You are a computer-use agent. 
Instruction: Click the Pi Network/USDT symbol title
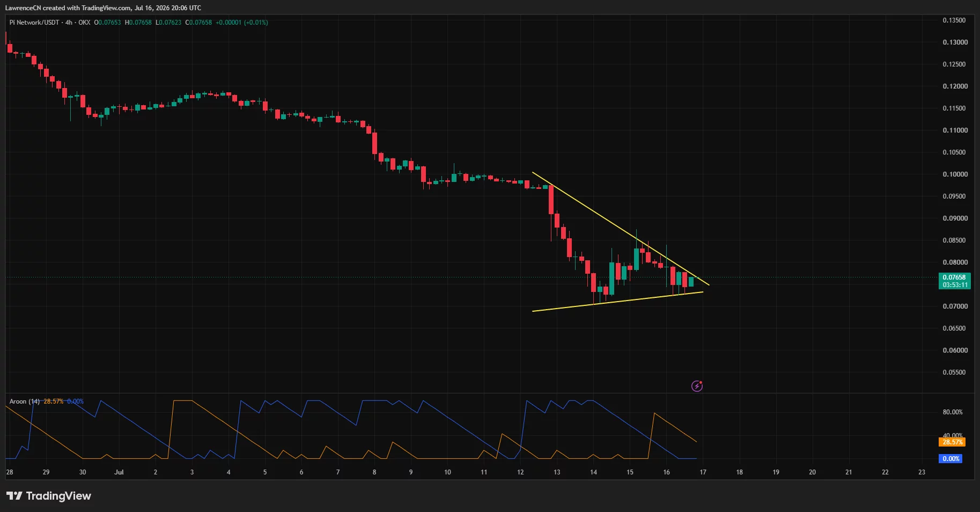pos(34,23)
